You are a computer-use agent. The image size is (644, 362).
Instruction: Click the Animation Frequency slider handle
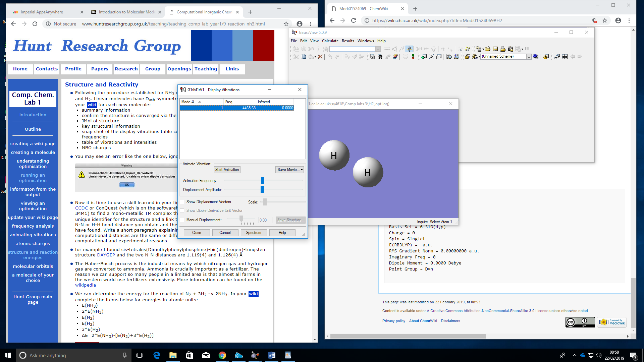point(263,181)
